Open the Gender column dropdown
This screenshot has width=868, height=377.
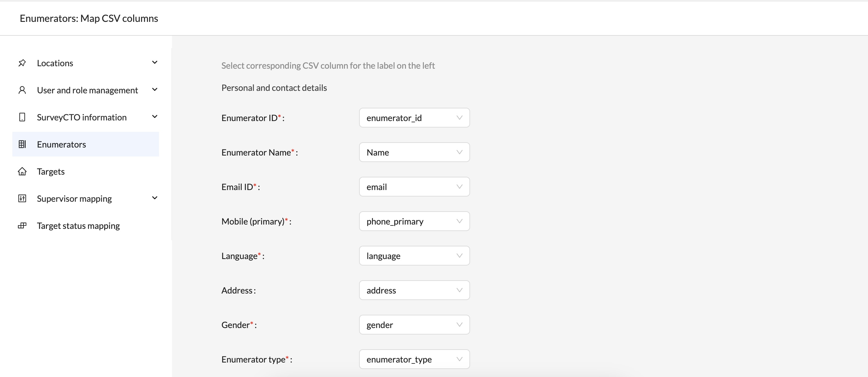tap(415, 325)
